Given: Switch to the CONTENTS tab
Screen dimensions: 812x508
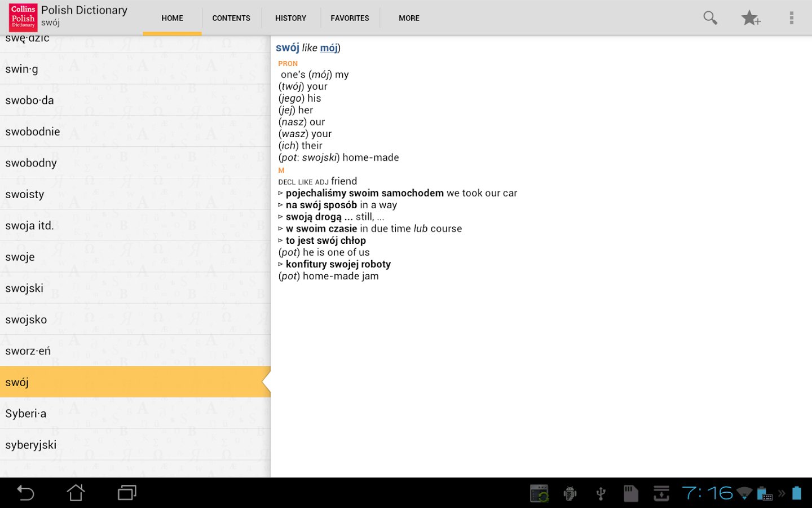Looking at the screenshot, I should tap(231, 18).
